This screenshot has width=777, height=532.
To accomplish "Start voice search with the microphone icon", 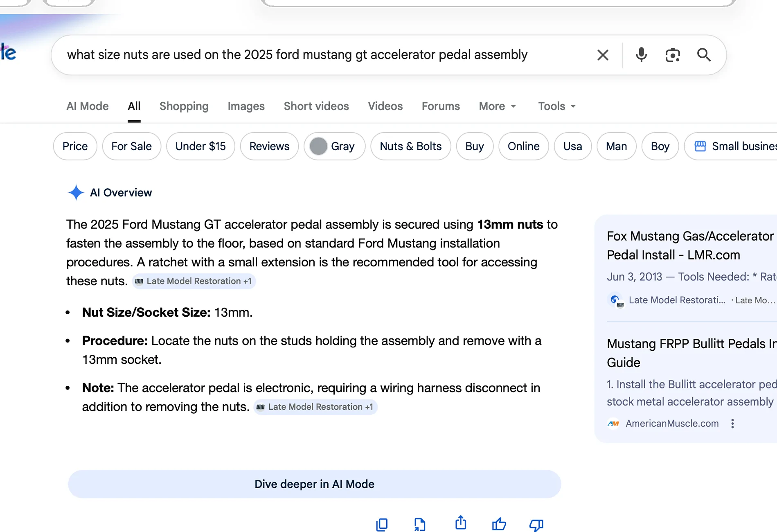I will pos(641,55).
